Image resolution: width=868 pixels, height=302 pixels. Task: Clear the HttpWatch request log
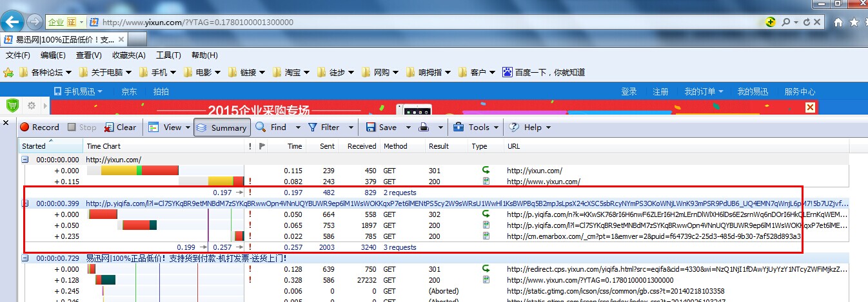(x=121, y=127)
